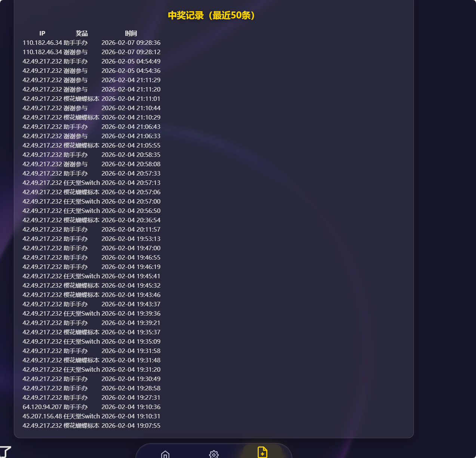Image resolution: width=476 pixels, height=458 pixels.
Task: Click IP 110.182.46.34 in the 09:28:36 row
Action: pyautogui.click(x=42, y=43)
